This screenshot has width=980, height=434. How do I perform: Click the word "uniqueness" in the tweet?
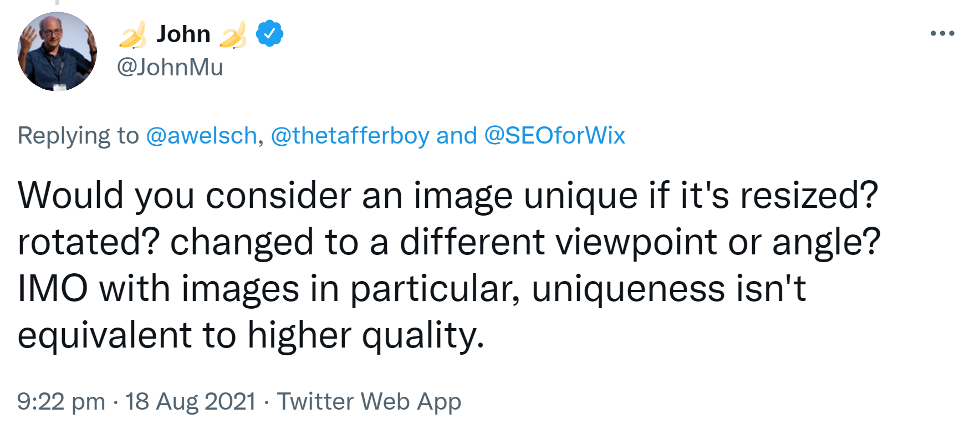628,289
